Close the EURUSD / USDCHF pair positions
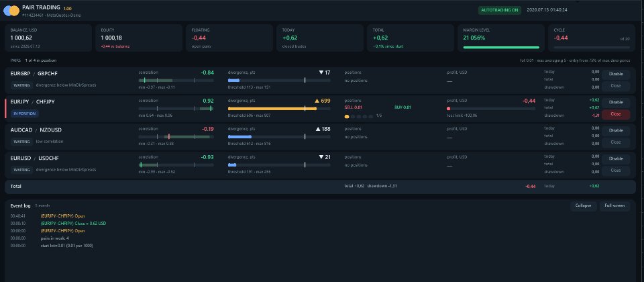This screenshot has height=282, width=644. point(616,170)
